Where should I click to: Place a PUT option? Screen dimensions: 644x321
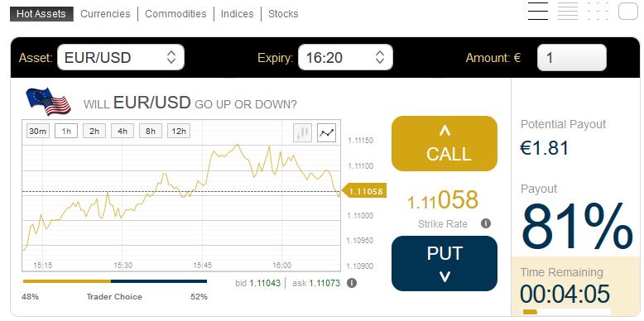(x=445, y=263)
